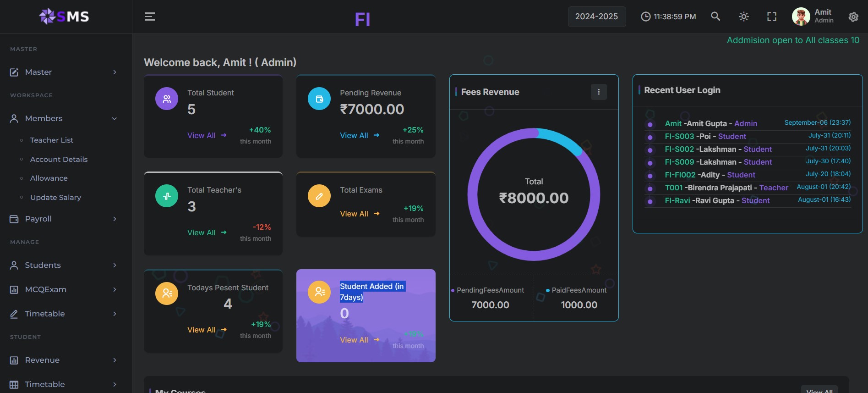
Task: Open Fees Revenue three-dot options menu
Action: [599, 92]
